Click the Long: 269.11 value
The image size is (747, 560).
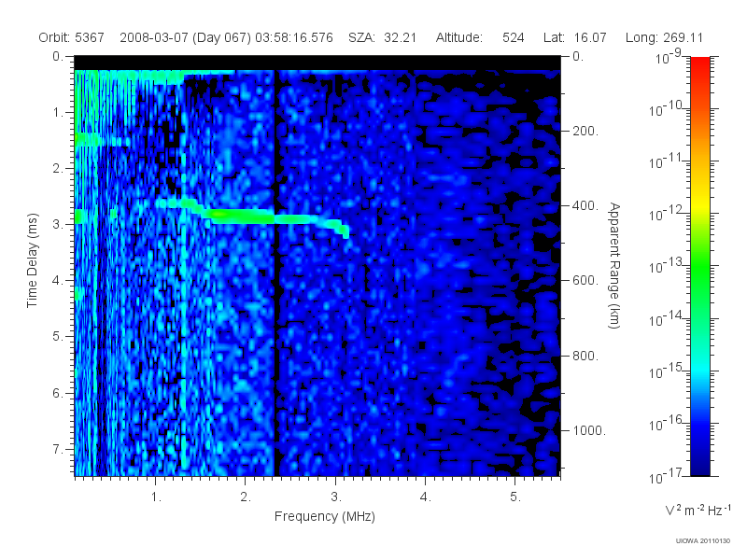664,37
